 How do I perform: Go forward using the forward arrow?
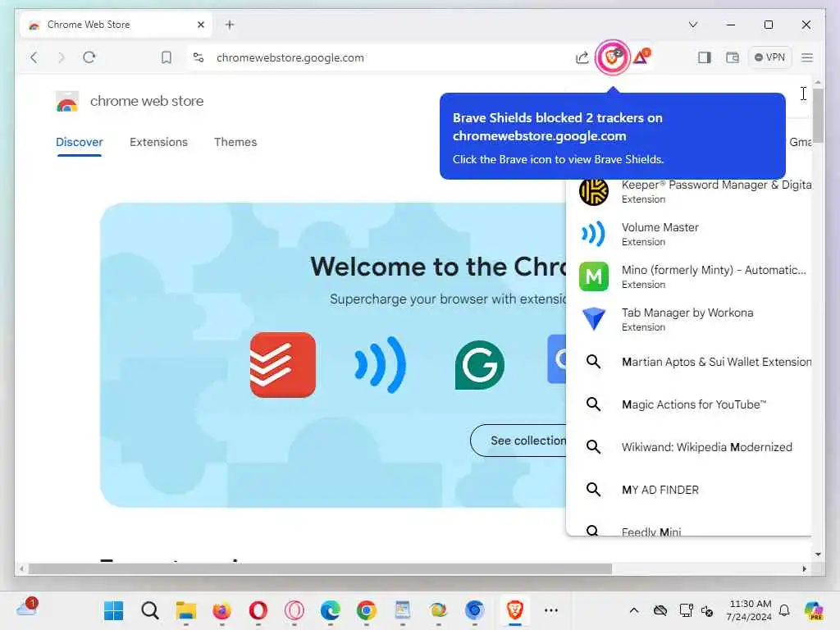(61, 57)
